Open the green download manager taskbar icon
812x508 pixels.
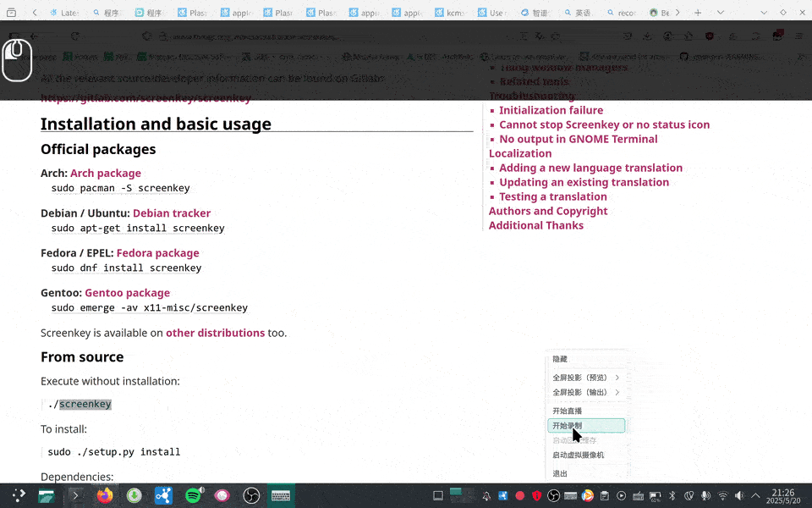point(134,495)
